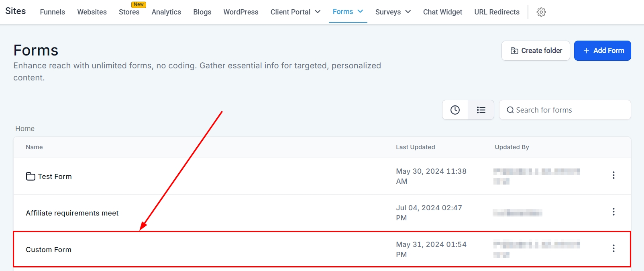Click the Search for forms field
The width and height of the screenshot is (644, 271).
pos(570,110)
